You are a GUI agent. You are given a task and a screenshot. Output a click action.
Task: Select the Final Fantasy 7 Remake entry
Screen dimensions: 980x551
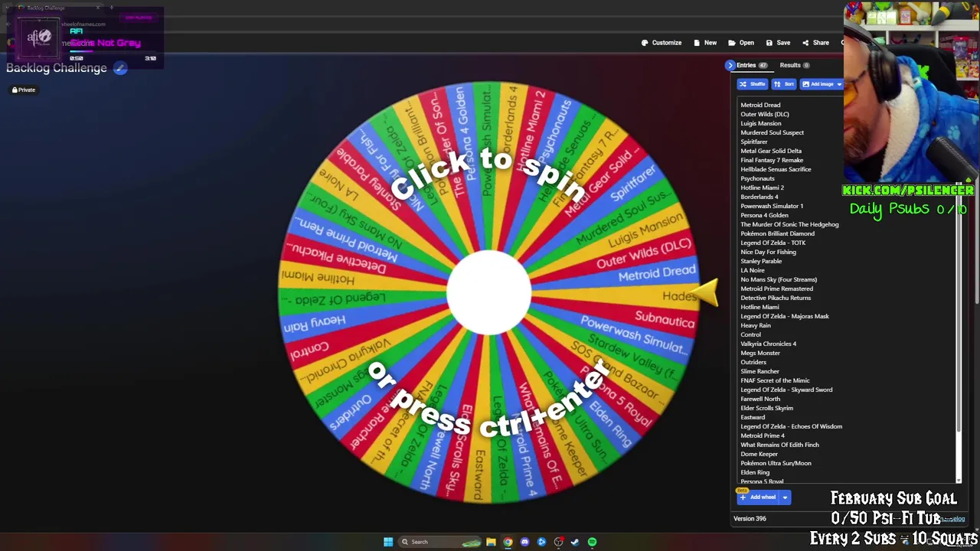[772, 161]
